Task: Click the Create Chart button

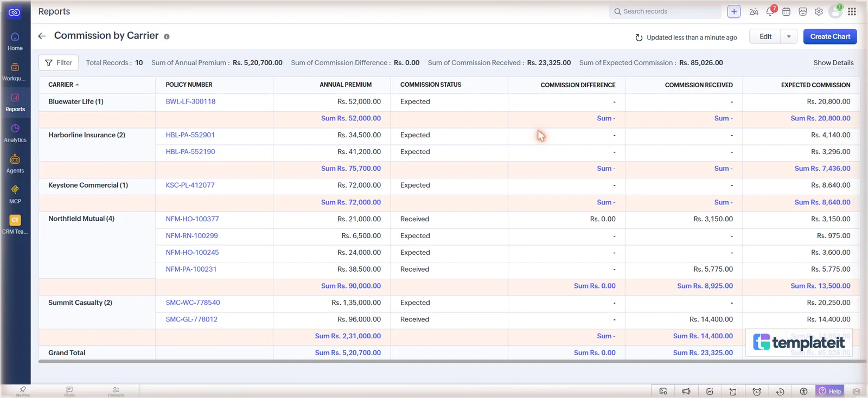Action: 830,36
